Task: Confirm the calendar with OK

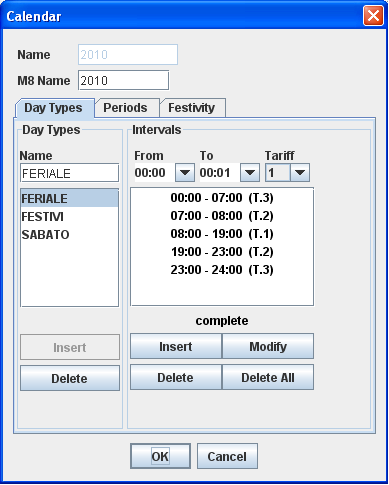Action: coord(160,456)
